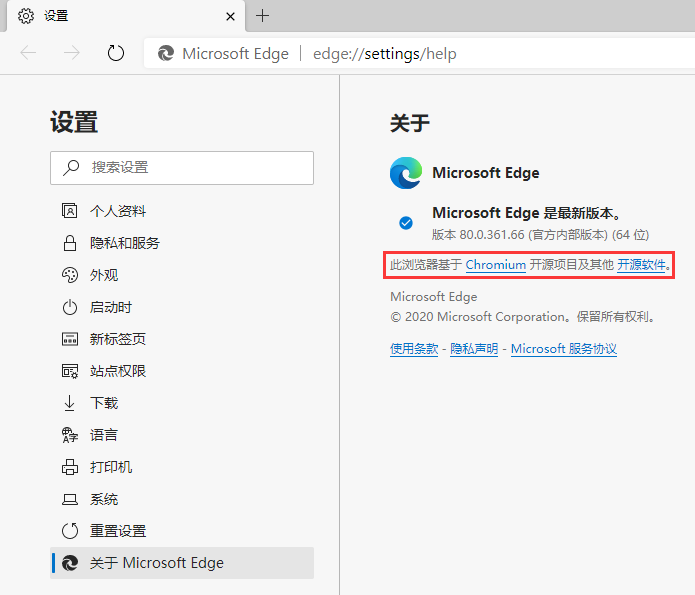Open 新标签页 settings
Screen dimensions: 695x595
182,339
